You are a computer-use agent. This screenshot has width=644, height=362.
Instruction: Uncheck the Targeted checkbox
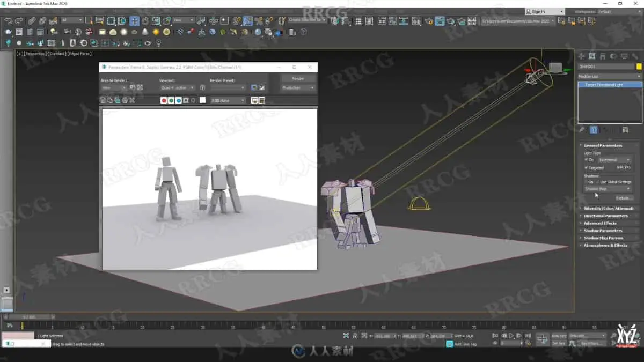pyautogui.click(x=586, y=168)
